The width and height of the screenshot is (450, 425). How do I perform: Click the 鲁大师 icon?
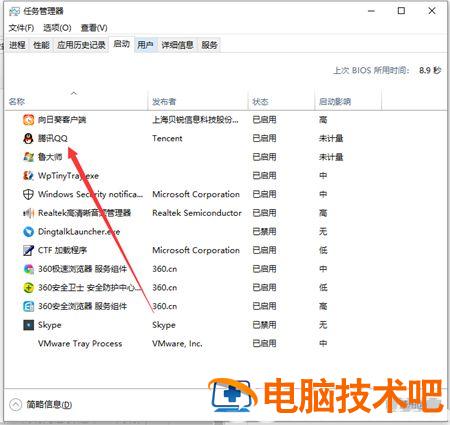coord(28,157)
